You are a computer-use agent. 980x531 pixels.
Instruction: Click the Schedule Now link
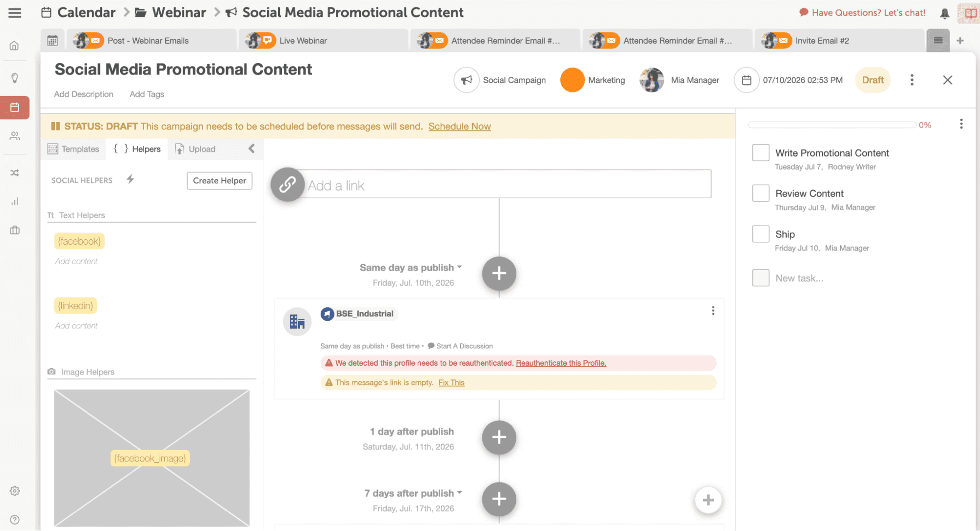(459, 126)
